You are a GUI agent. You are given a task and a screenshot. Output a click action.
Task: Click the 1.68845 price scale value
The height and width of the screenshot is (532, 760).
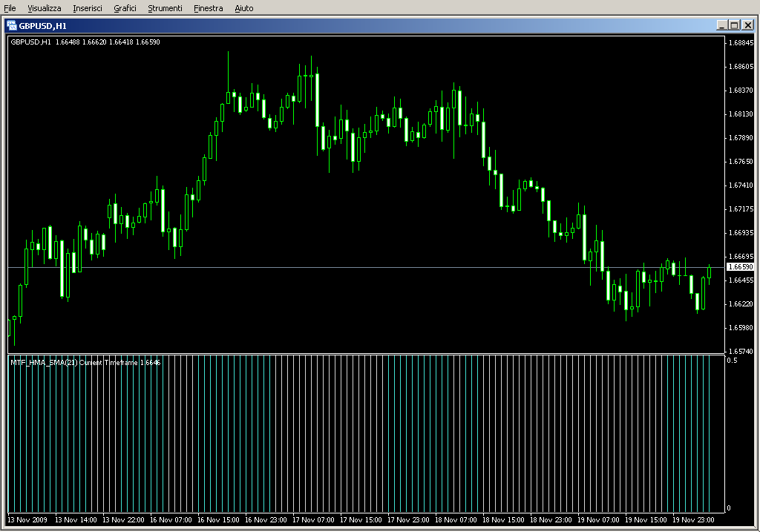(741, 42)
